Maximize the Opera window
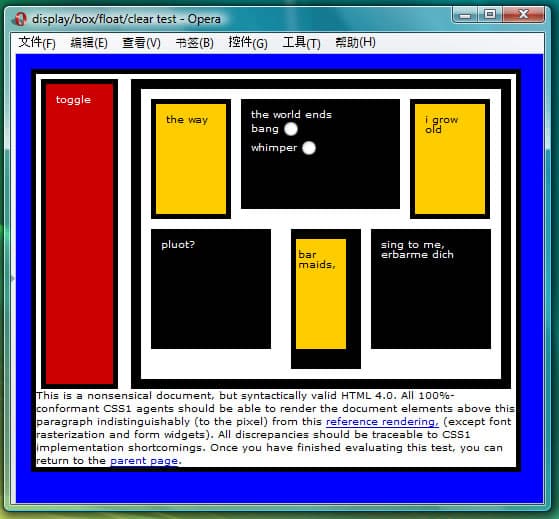The height and width of the screenshot is (519, 559). point(490,15)
